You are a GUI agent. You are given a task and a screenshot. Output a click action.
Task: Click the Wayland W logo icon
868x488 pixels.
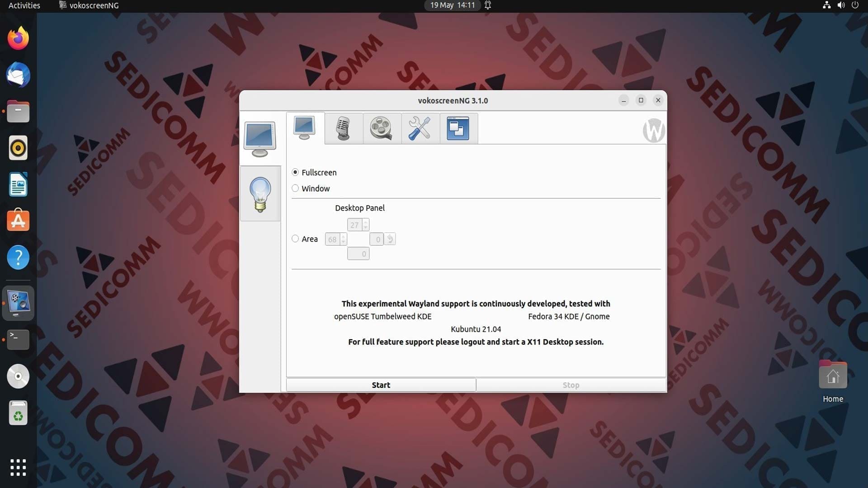coord(654,131)
